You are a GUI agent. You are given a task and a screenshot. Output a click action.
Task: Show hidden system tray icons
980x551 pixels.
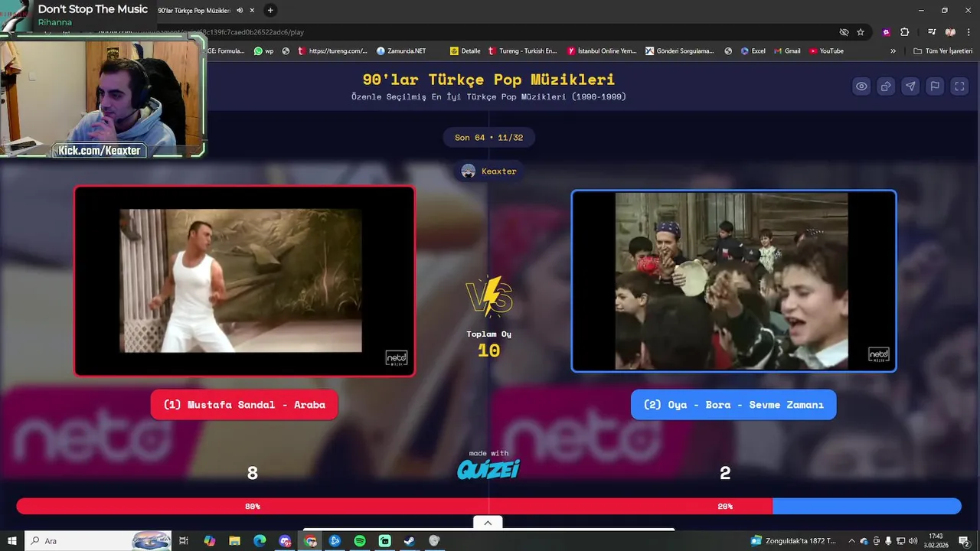tap(851, 541)
